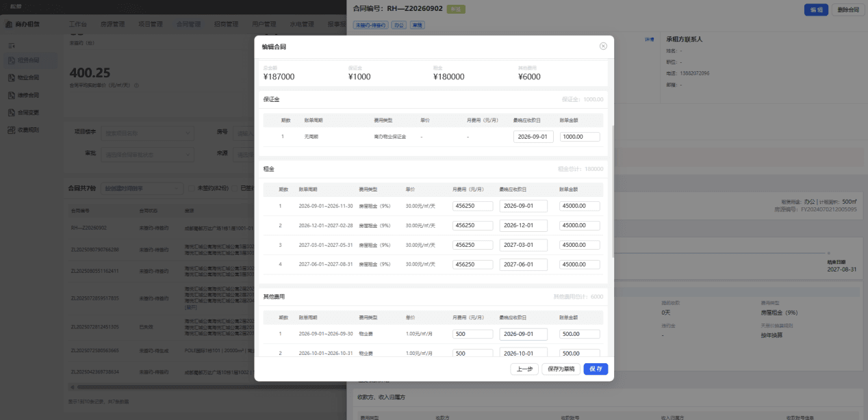Click the 物业合同 sidebar icon
The image size is (868, 420).
[12, 77]
